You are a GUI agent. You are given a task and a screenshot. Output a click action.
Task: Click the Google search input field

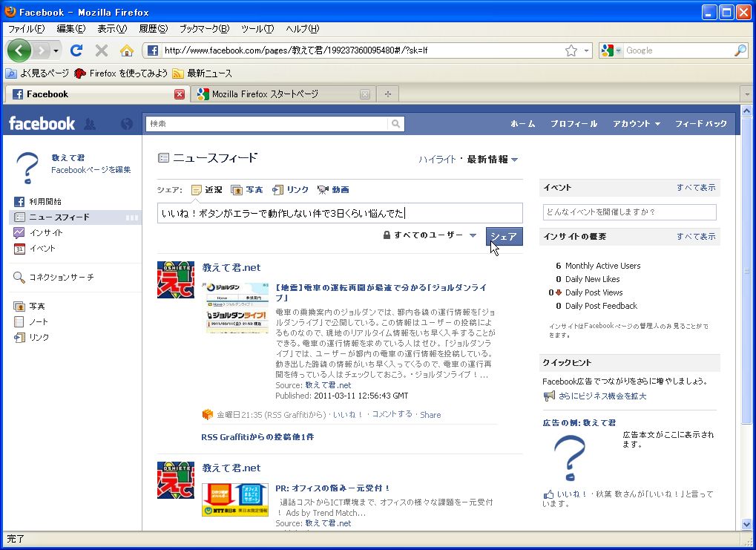tap(678, 50)
